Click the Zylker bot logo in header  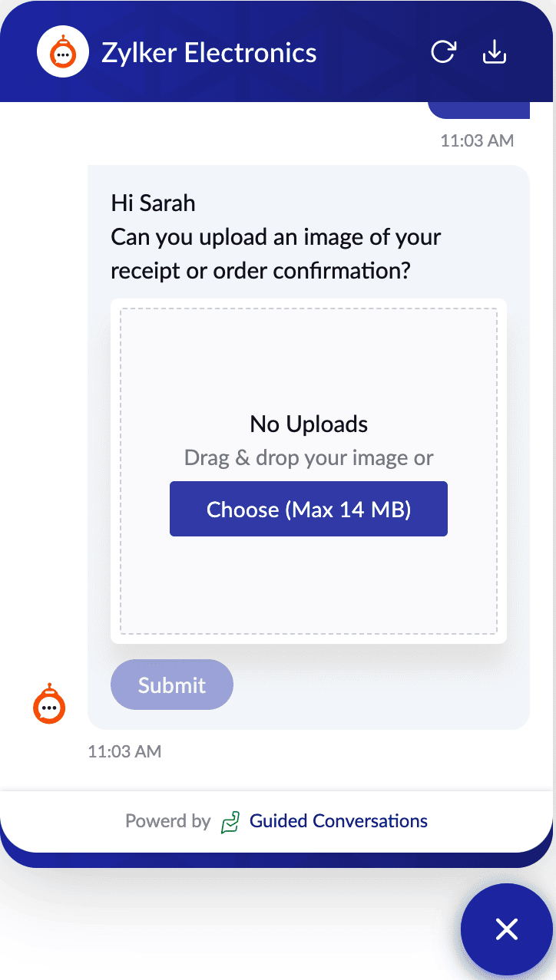point(63,52)
